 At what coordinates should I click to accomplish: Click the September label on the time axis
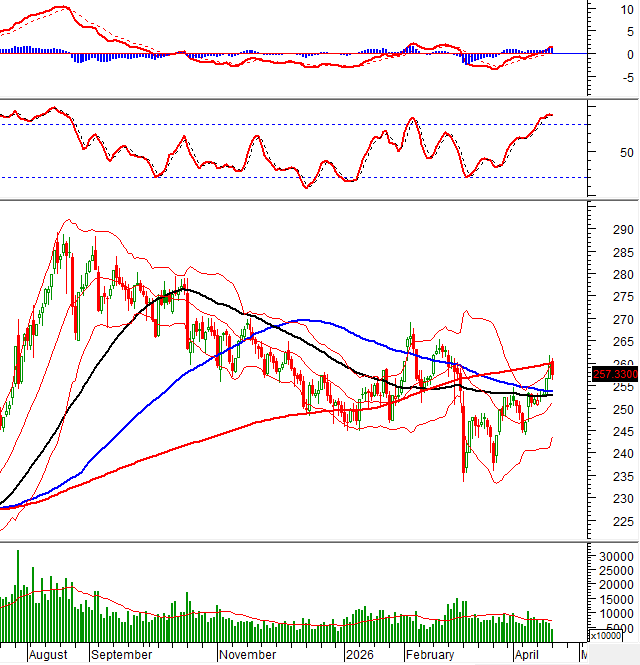coord(121,655)
